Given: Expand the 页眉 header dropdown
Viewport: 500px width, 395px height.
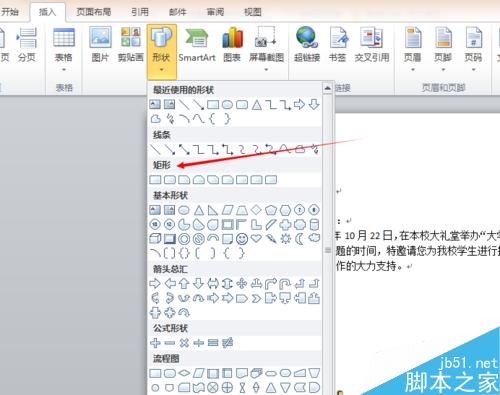Looking at the screenshot, I should [x=413, y=49].
